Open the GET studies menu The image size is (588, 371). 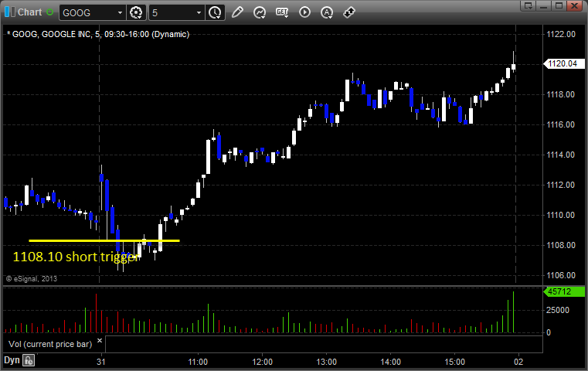282,12
